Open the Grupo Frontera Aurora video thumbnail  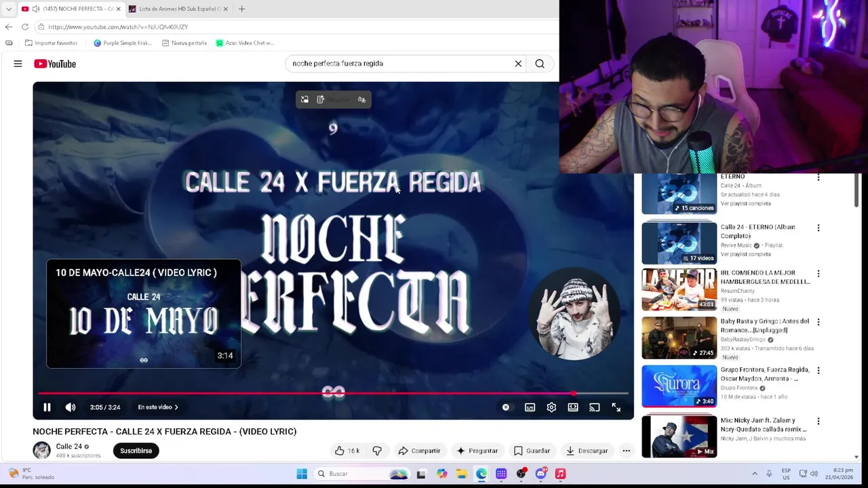[x=679, y=386]
